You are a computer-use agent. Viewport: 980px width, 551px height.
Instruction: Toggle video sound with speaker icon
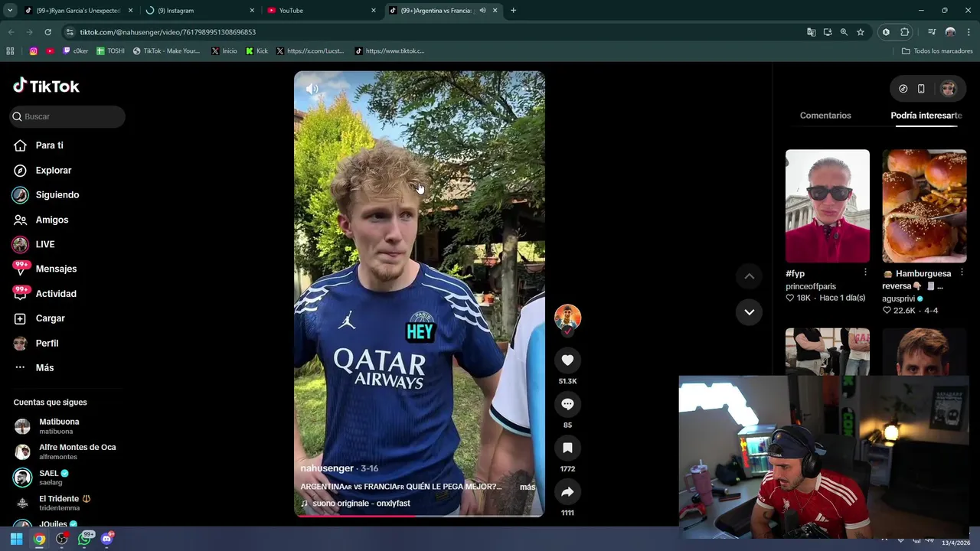pyautogui.click(x=312, y=89)
